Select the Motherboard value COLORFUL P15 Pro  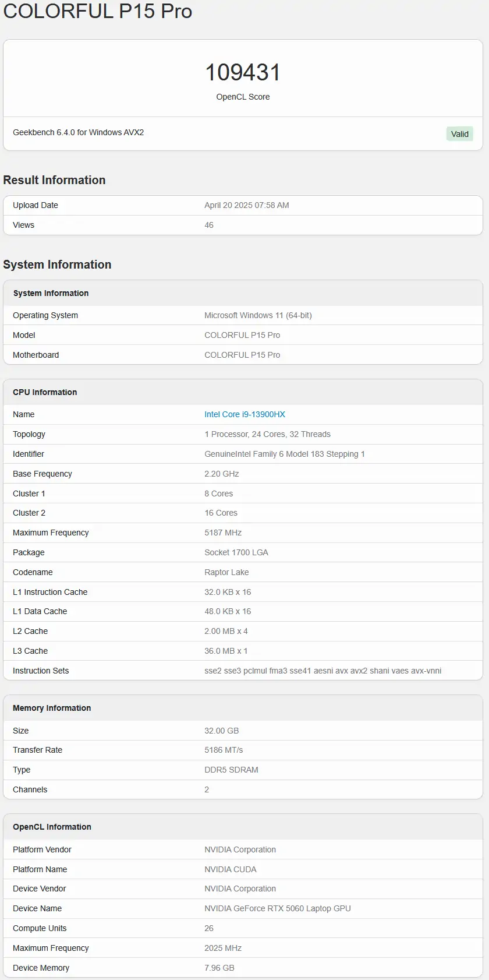coord(242,355)
